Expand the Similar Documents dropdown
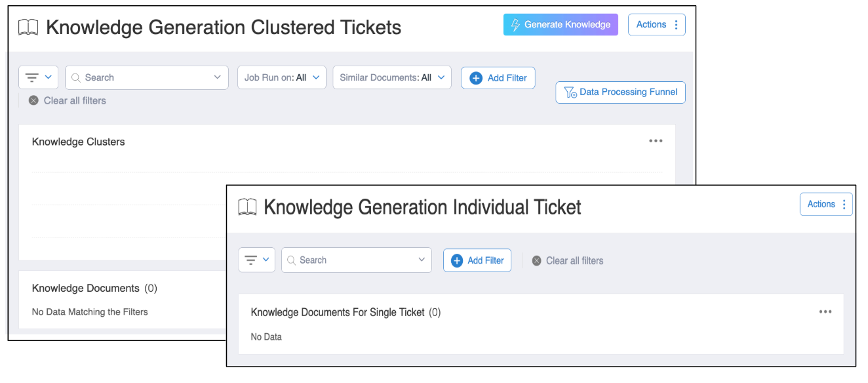Screen dimensions: 868x383 tap(391, 77)
